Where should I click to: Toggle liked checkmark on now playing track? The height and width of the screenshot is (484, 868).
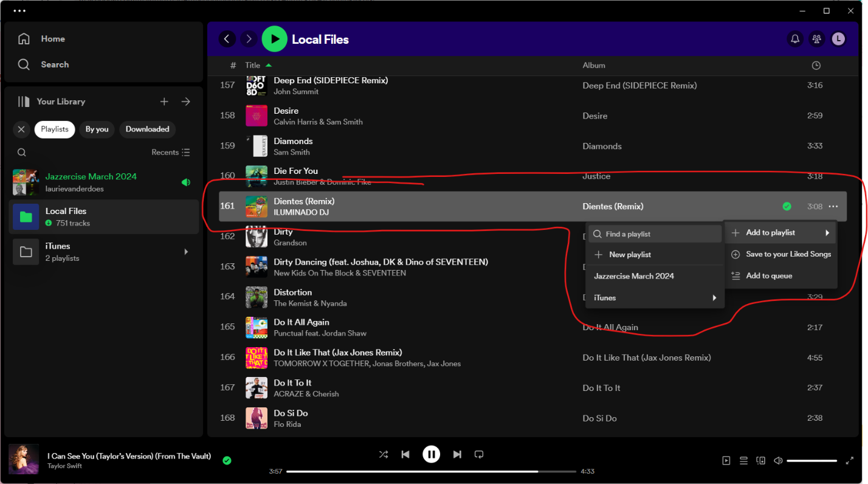(x=227, y=460)
